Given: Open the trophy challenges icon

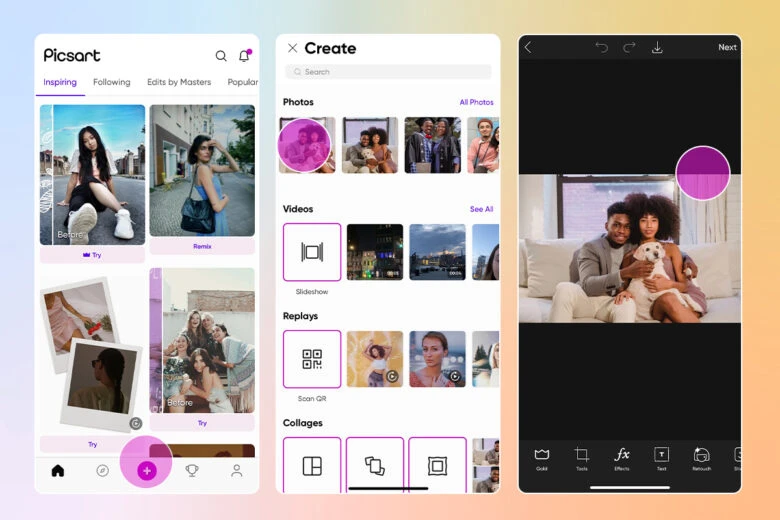Looking at the screenshot, I should click(192, 471).
